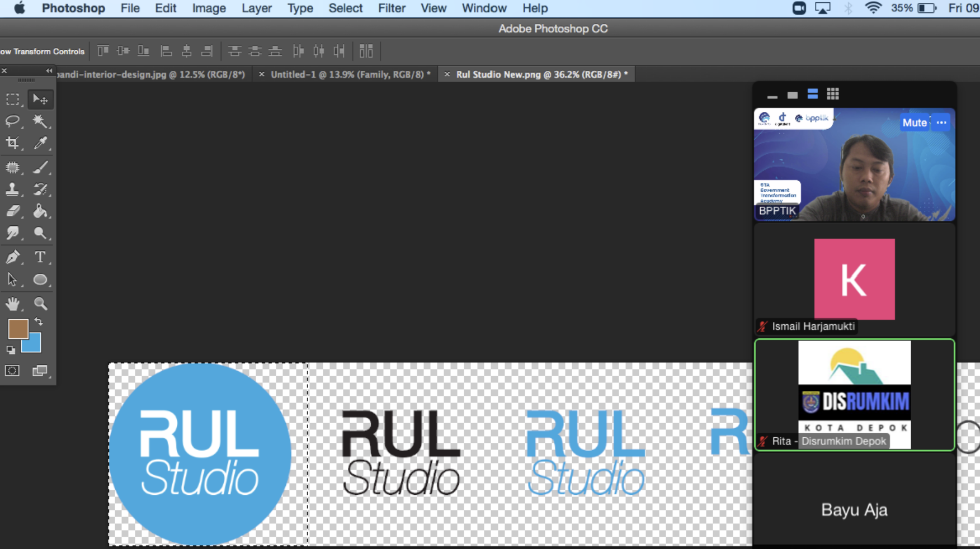Select the Pen tool

click(12, 257)
